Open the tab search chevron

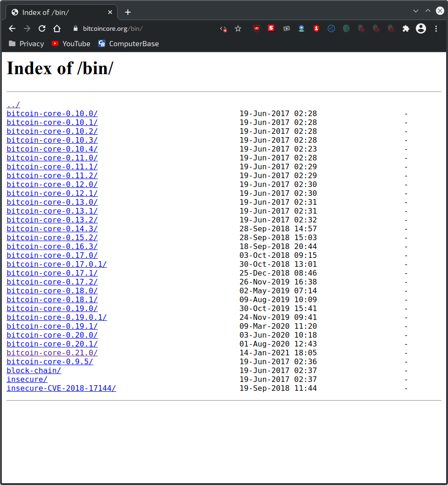(x=416, y=11)
